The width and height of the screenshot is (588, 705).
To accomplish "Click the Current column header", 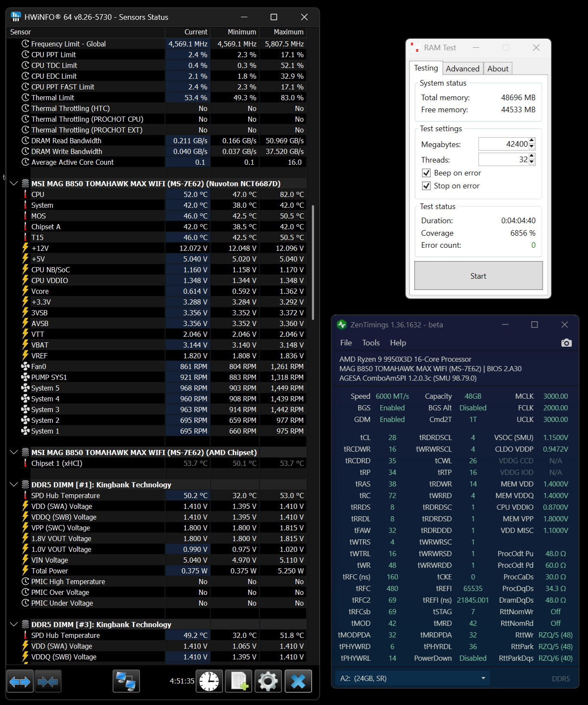I will coord(188,32).
